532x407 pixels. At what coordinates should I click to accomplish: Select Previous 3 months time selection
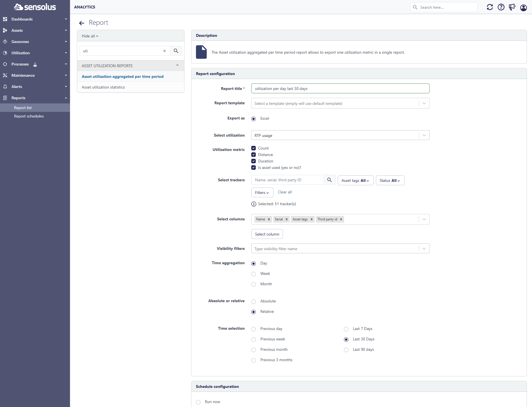254,360
